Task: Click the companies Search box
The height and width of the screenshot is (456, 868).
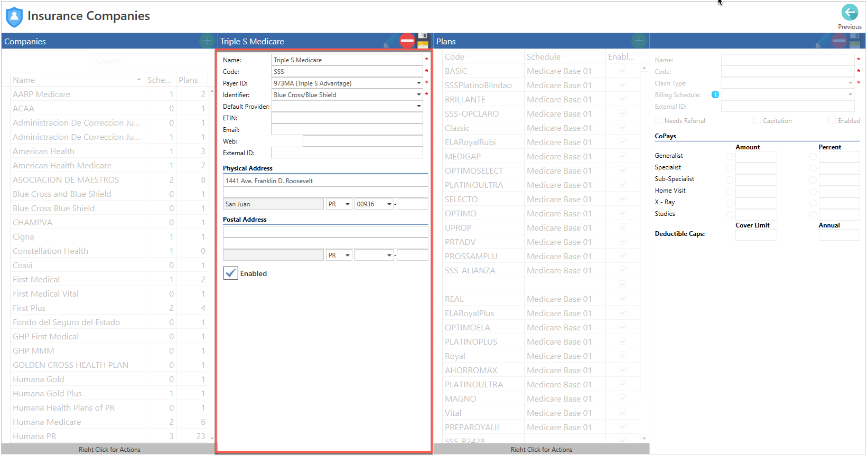Action: click(x=153, y=62)
